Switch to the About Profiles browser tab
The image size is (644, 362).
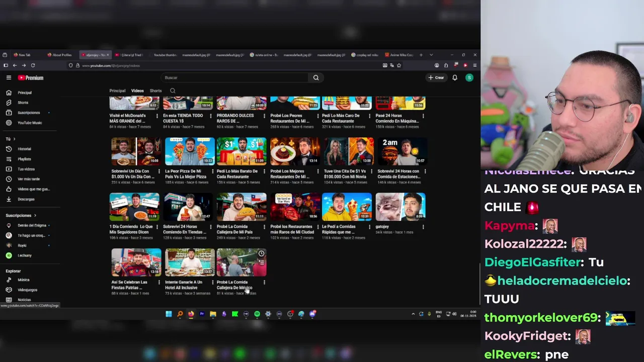pyautogui.click(x=61, y=55)
